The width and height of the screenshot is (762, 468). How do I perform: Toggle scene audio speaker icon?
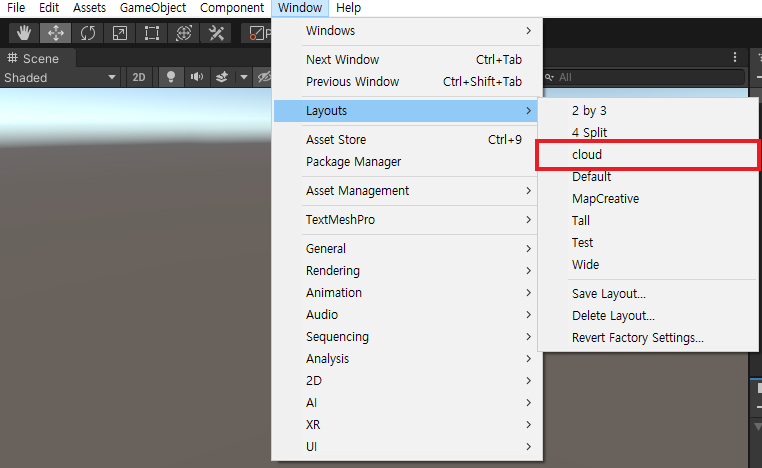[x=197, y=77]
